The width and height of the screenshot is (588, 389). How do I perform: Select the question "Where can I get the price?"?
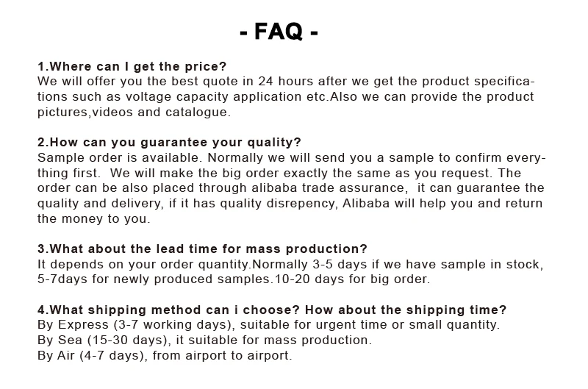click(x=132, y=66)
